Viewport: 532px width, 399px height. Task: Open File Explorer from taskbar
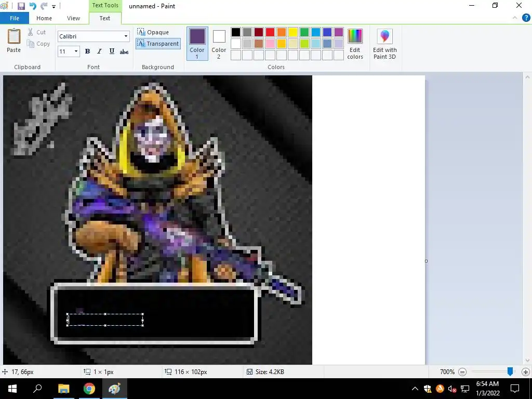tap(63, 389)
